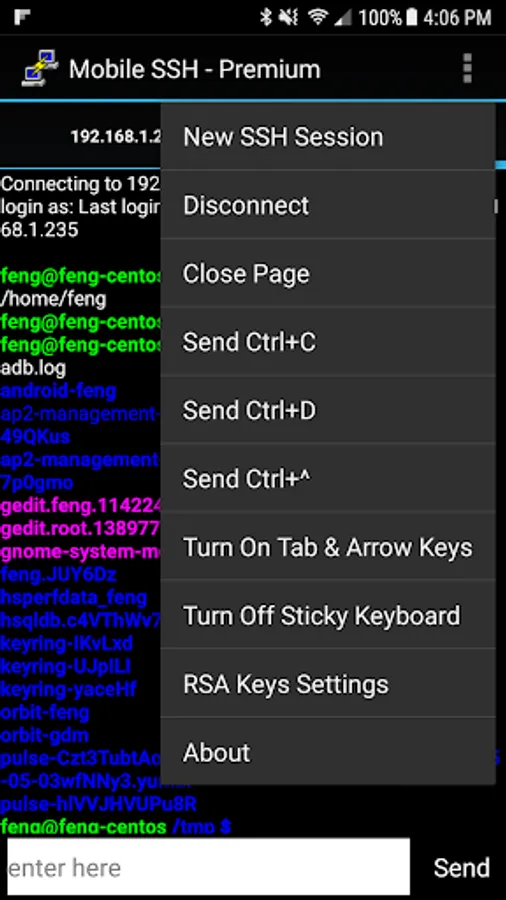506x900 pixels.
Task: Tap the Wi-Fi status bar icon
Action: 317,17
